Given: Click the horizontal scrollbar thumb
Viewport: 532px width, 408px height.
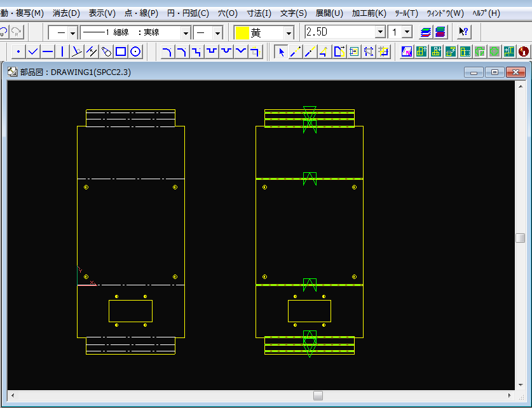Looking at the screenshot, I should click(318, 395).
